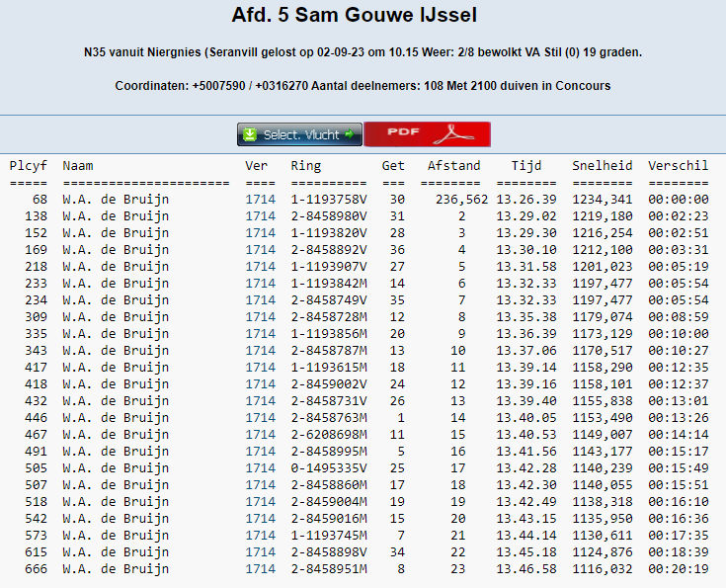
Task: Click W.A. de Bruijn in row 432
Action: tap(116, 401)
